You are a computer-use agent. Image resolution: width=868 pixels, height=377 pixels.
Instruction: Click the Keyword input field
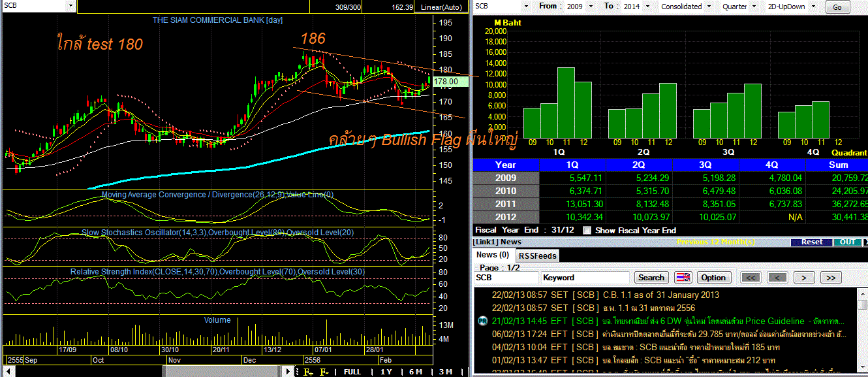coord(585,278)
